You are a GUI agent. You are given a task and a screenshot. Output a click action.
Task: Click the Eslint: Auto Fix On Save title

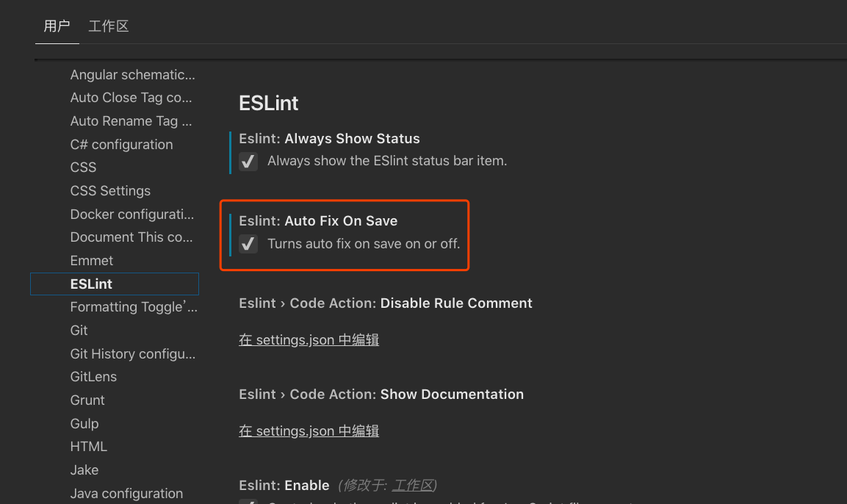318,221
